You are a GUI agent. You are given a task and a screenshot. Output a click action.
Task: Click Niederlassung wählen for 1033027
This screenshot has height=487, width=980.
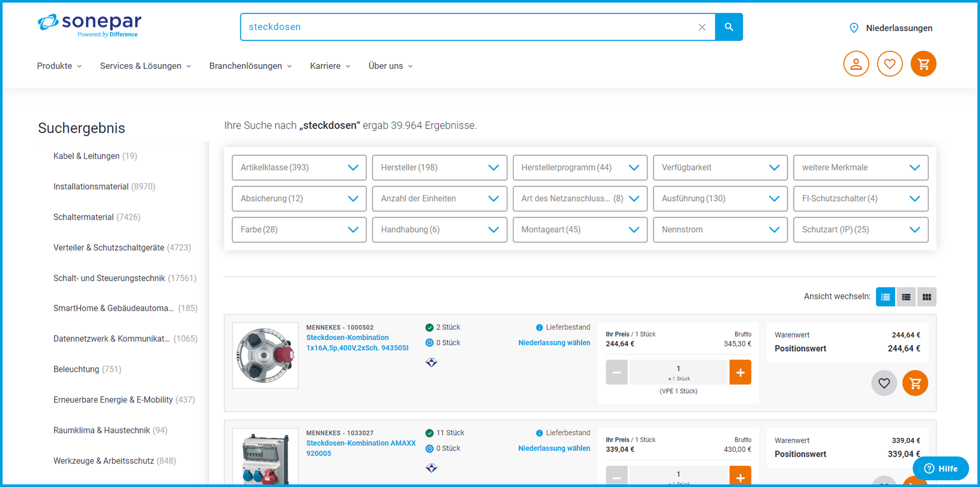point(554,448)
